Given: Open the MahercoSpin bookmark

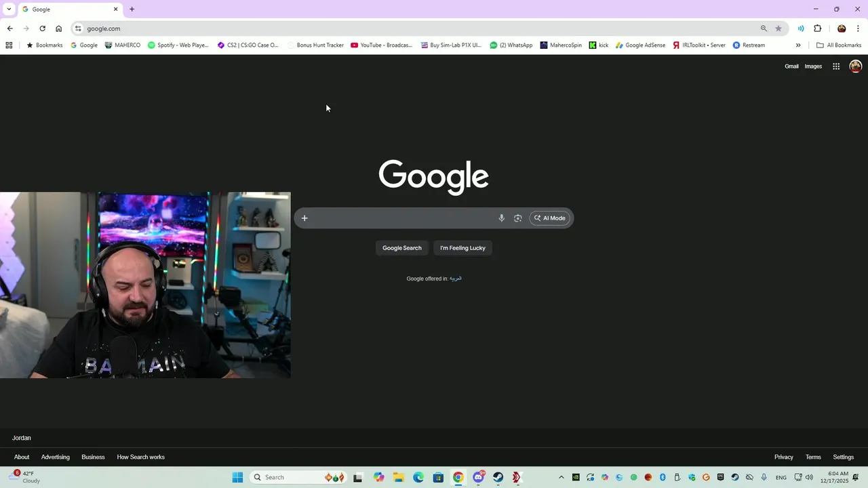Looking at the screenshot, I should tap(561, 45).
